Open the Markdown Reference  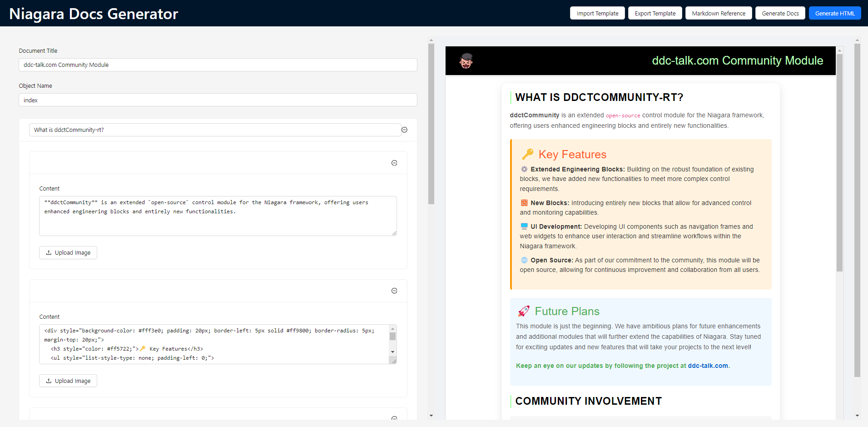tap(719, 13)
